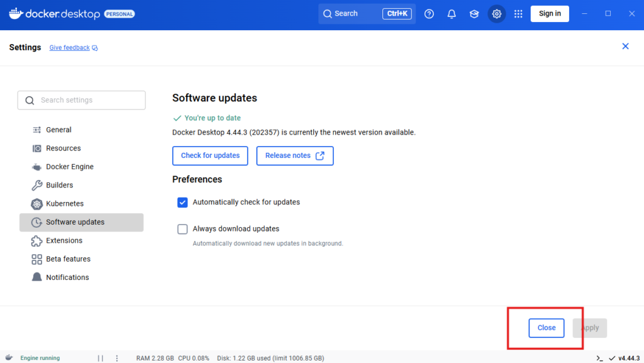The height and width of the screenshot is (363, 644).
Task: Go to Beta features
Action: click(x=81, y=259)
